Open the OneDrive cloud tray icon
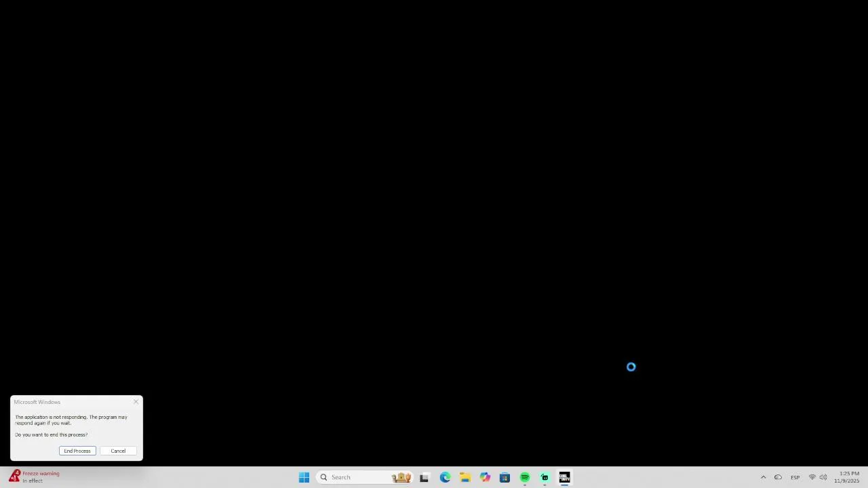Screen dimensions: 868x488 tap(778, 477)
